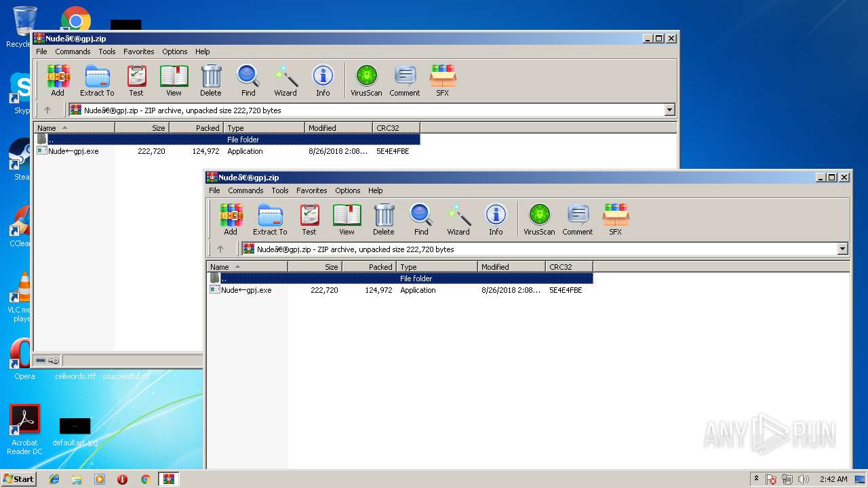
Task: Go up one level in front window
Action: tap(220, 249)
